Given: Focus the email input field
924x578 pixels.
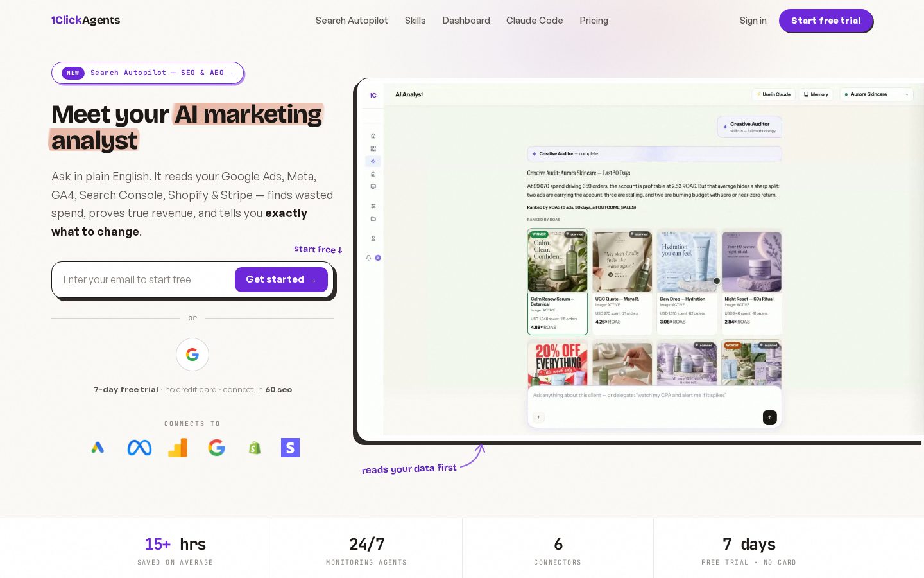Looking at the screenshot, I should (x=144, y=280).
